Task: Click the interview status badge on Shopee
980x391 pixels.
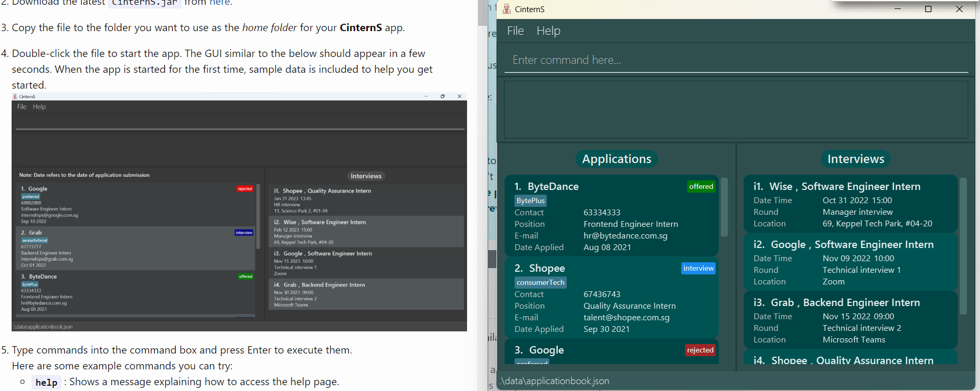Action: (x=698, y=268)
